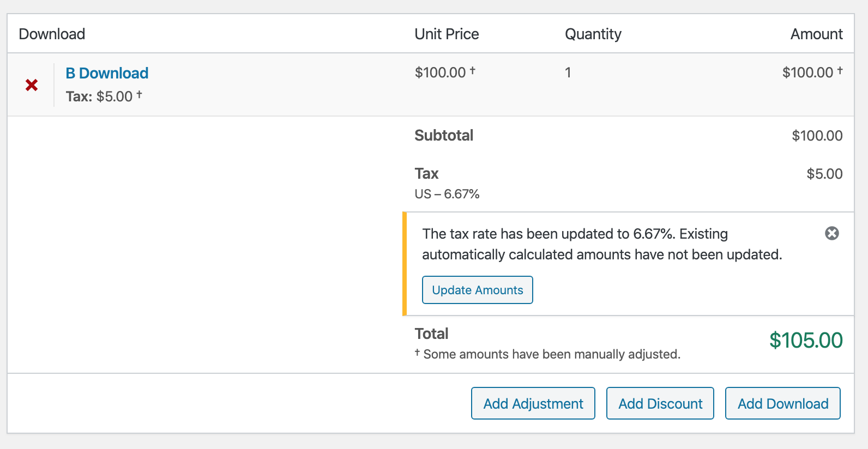The width and height of the screenshot is (868, 449).
Task: Select the Amount column header
Action: (x=817, y=34)
